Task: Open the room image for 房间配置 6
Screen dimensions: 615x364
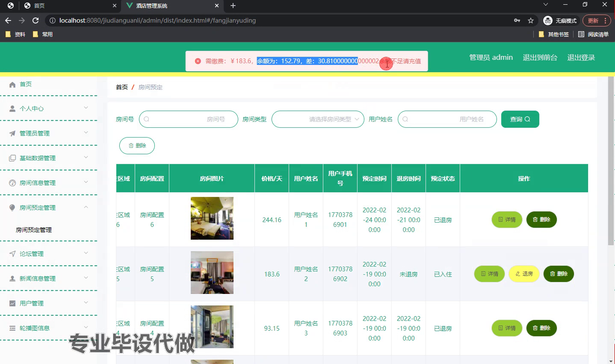Action: tap(212, 218)
